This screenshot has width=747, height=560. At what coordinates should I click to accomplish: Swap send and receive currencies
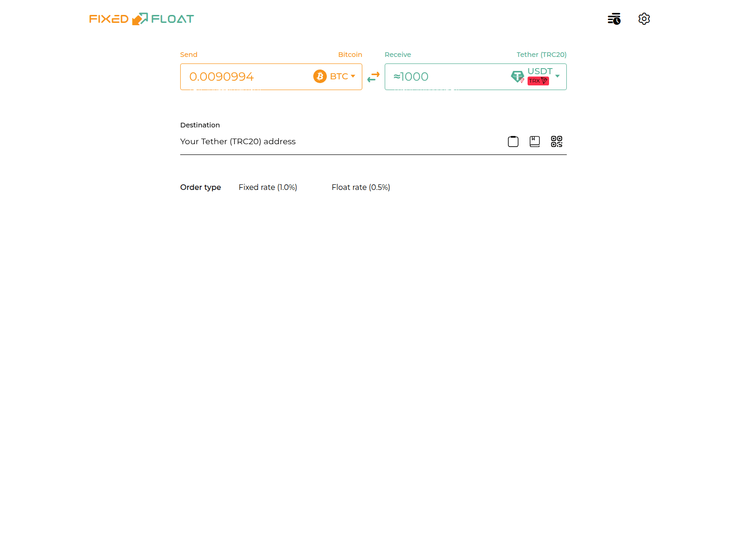373,77
